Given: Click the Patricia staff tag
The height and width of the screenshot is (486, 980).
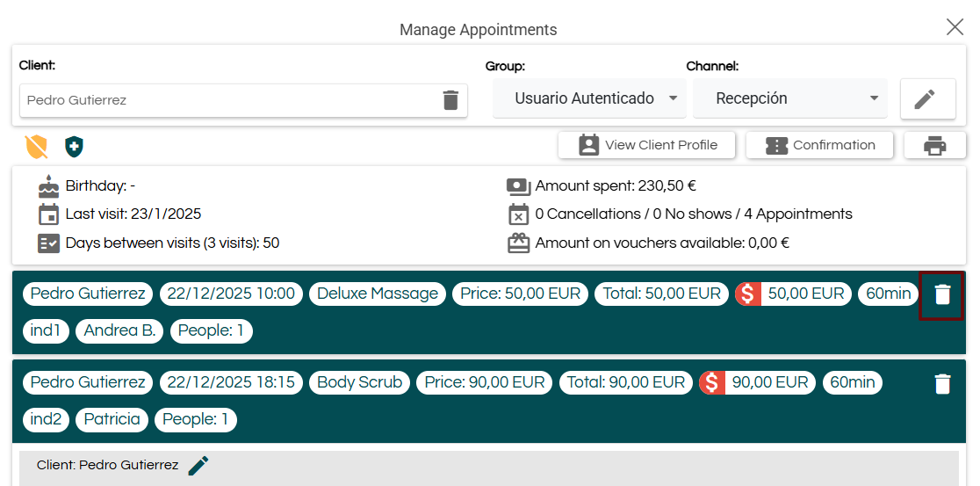Looking at the screenshot, I should point(112,419).
